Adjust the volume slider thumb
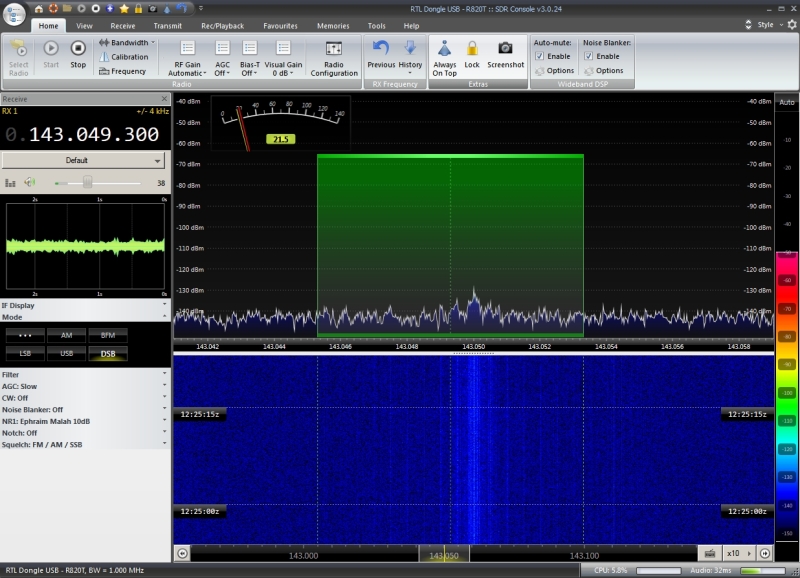 coord(88,182)
